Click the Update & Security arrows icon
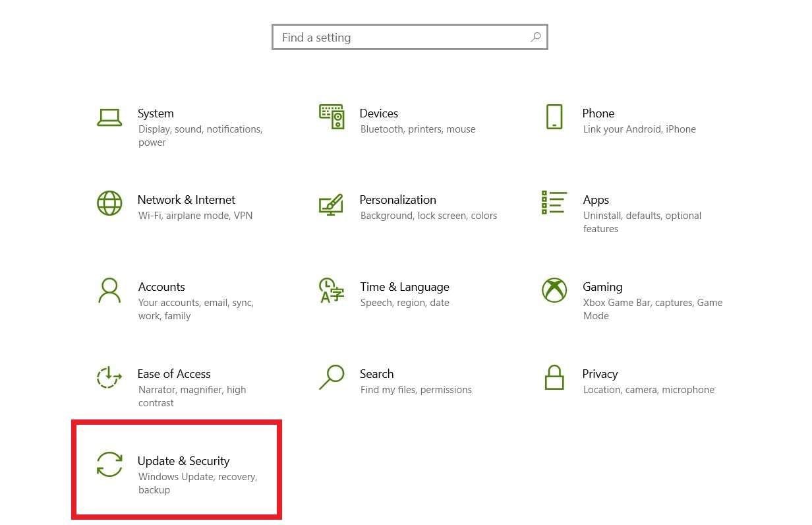The height and width of the screenshot is (525, 812). pos(109,464)
